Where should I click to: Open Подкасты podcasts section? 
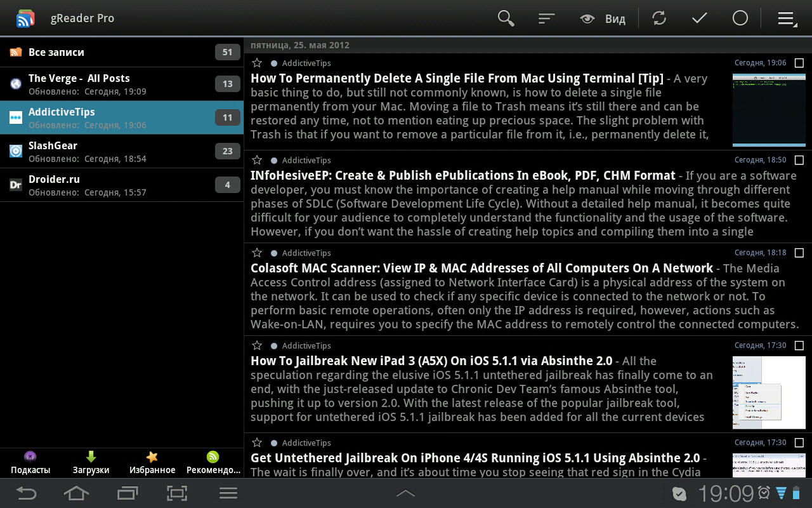(30, 463)
